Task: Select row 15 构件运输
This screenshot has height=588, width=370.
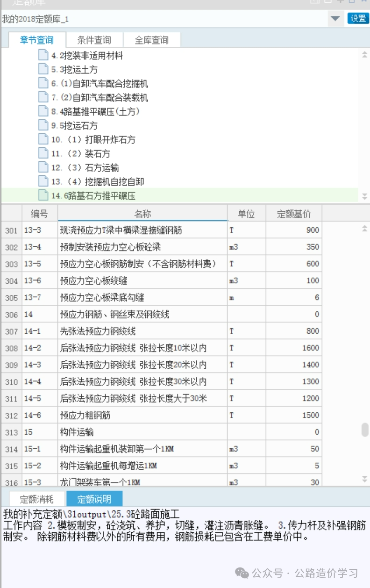Action: click(161, 432)
